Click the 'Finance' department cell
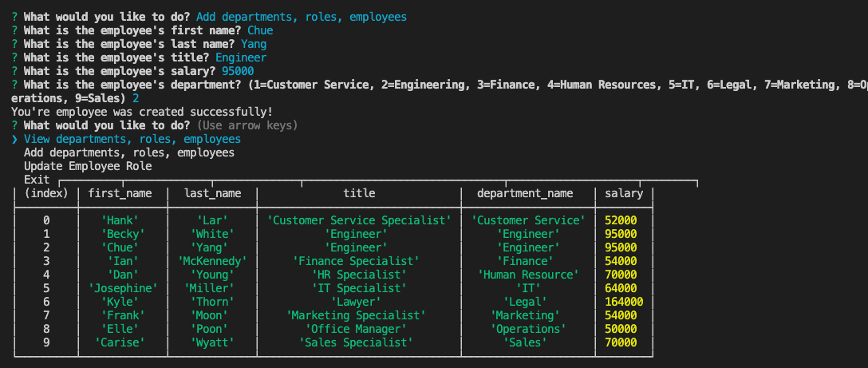The height and width of the screenshot is (368, 868). 525,261
